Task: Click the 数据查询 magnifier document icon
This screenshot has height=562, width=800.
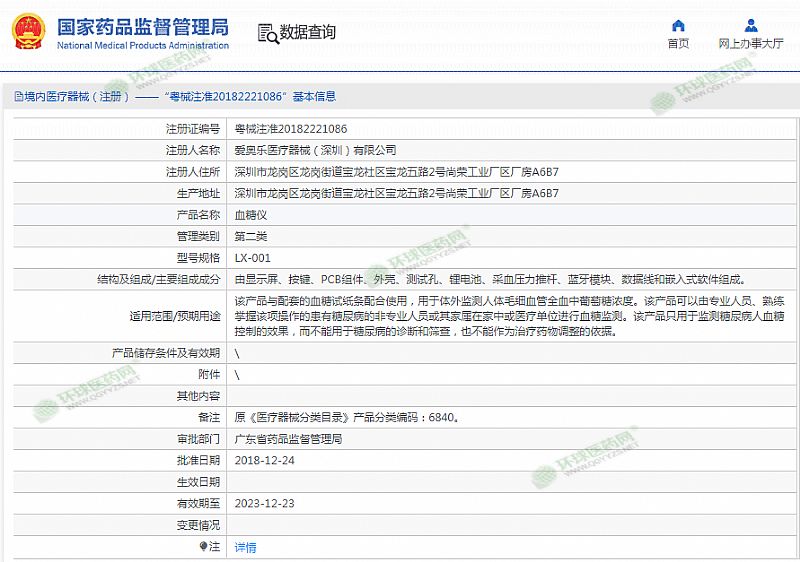Action: (x=267, y=33)
